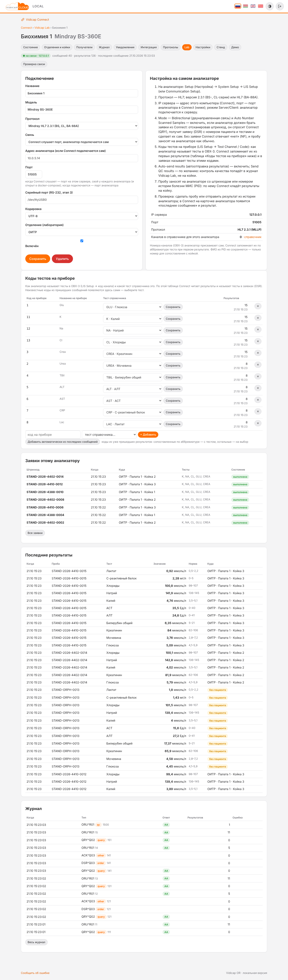Switch language to Russian flag
This screenshot has height=980, width=288.
point(238,6)
